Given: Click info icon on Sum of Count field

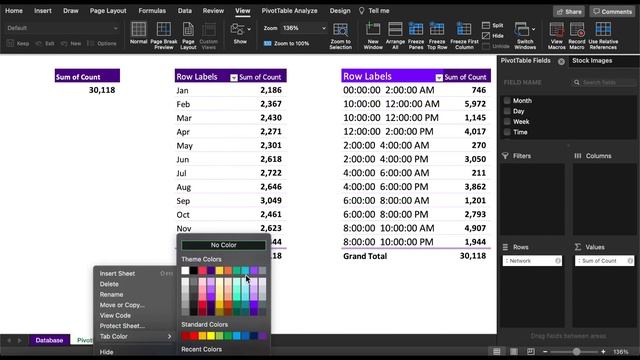Looking at the screenshot, I should click(x=630, y=261).
